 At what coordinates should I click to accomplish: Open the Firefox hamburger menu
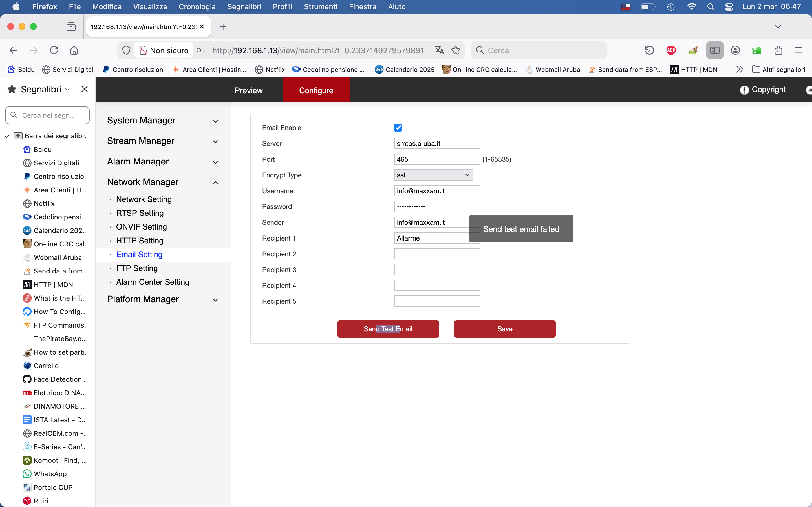pyautogui.click(x=798, y=50)
